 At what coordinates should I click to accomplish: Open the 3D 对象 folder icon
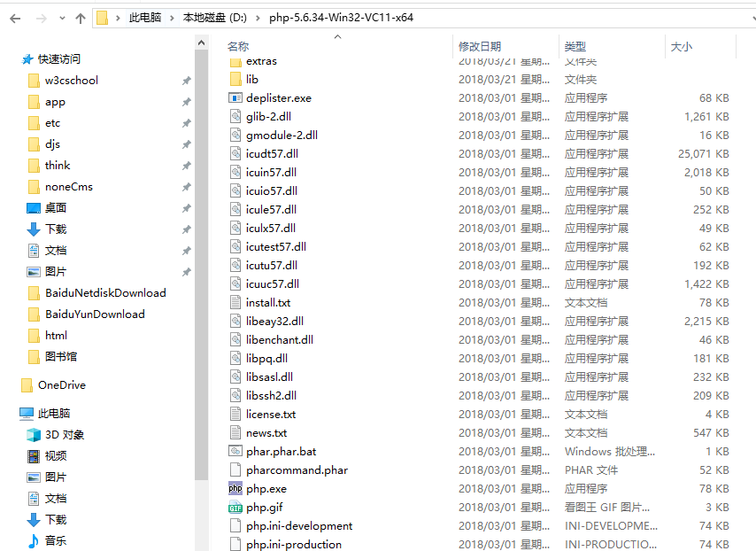point(34,435)
